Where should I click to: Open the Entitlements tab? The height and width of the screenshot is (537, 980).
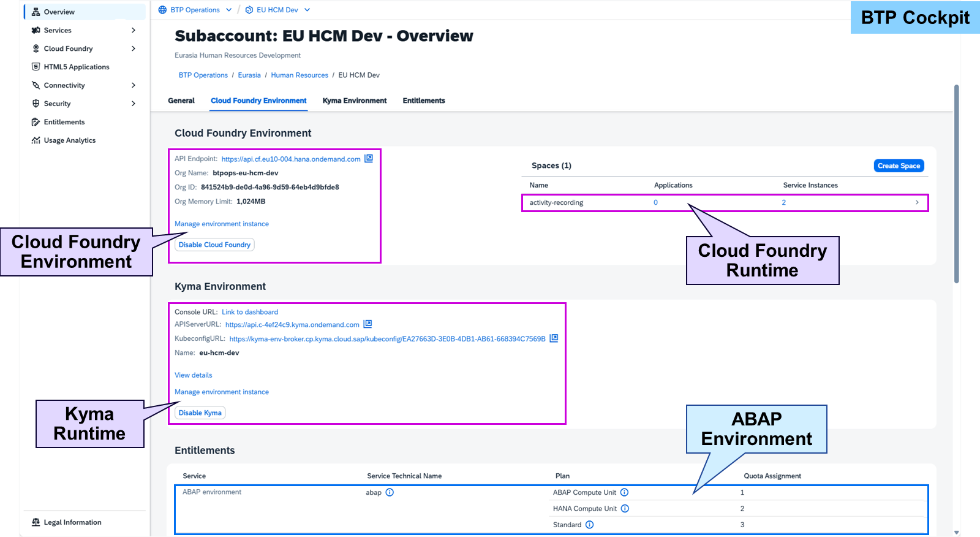tap(424, 101)
